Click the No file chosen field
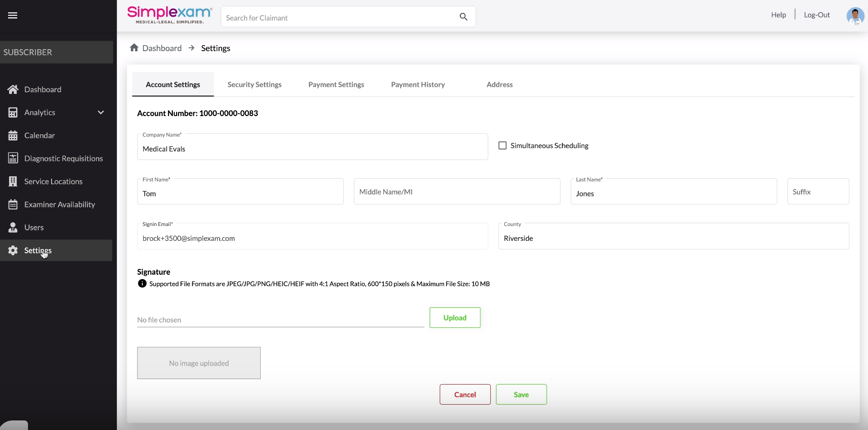The image size is (868, 430). tap(281, 320)
